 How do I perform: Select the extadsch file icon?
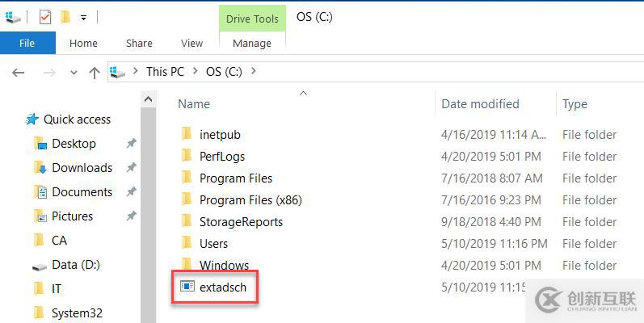(x=187, y=287)
